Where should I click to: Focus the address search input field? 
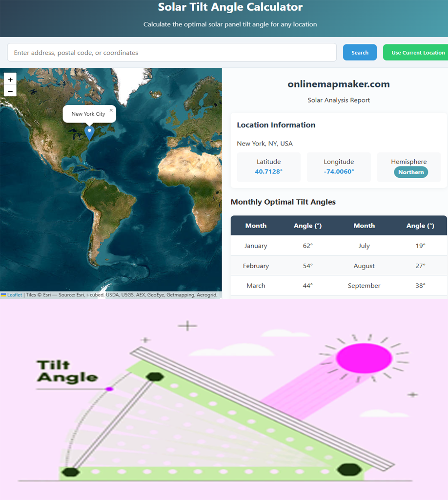[x=172, y=52]
